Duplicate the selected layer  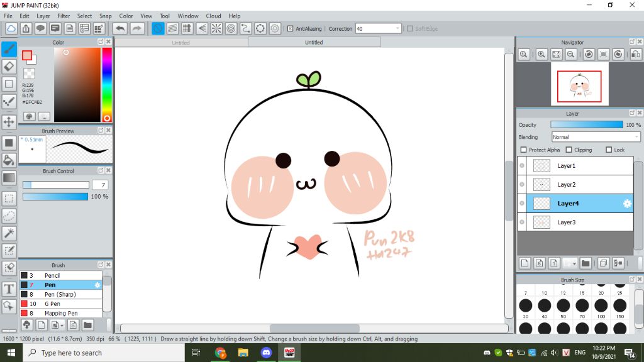603,263
